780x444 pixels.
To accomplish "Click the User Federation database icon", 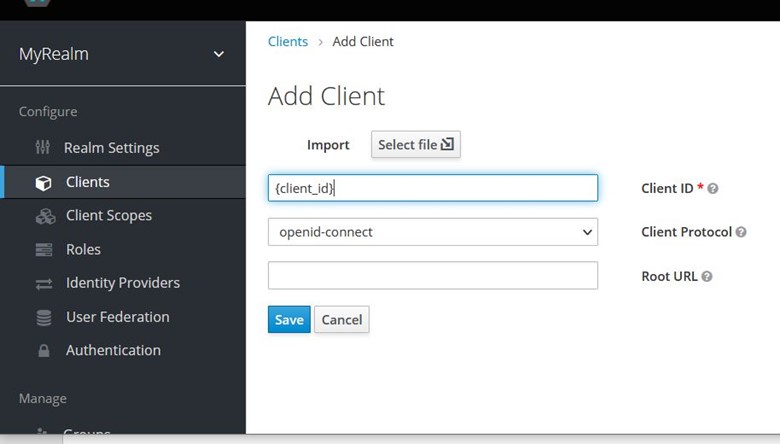I will tap(43, 318).
